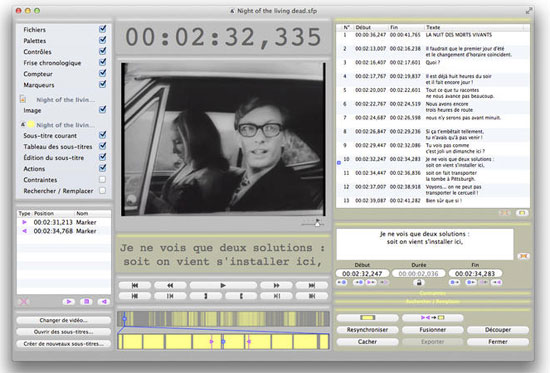Click the Fermer button
The image size is (550, 373).
pyautogui.click(x=498, y=342)
